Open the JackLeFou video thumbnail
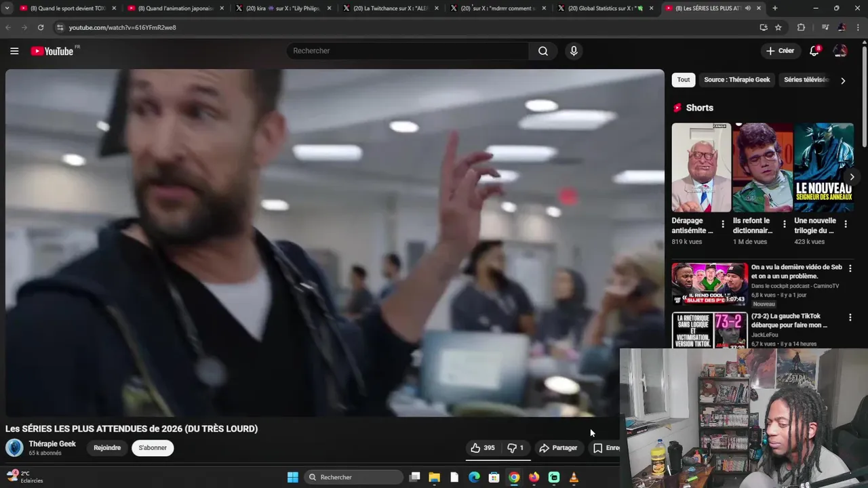Viewport: 868px width, 488px height. [x=709, y=330]
